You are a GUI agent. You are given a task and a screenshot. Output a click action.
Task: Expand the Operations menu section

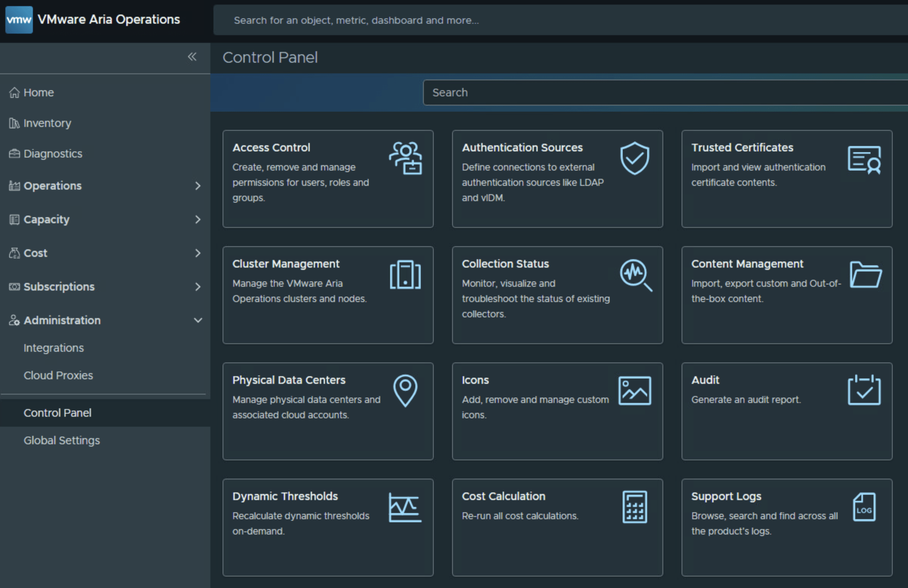[197, 186]
